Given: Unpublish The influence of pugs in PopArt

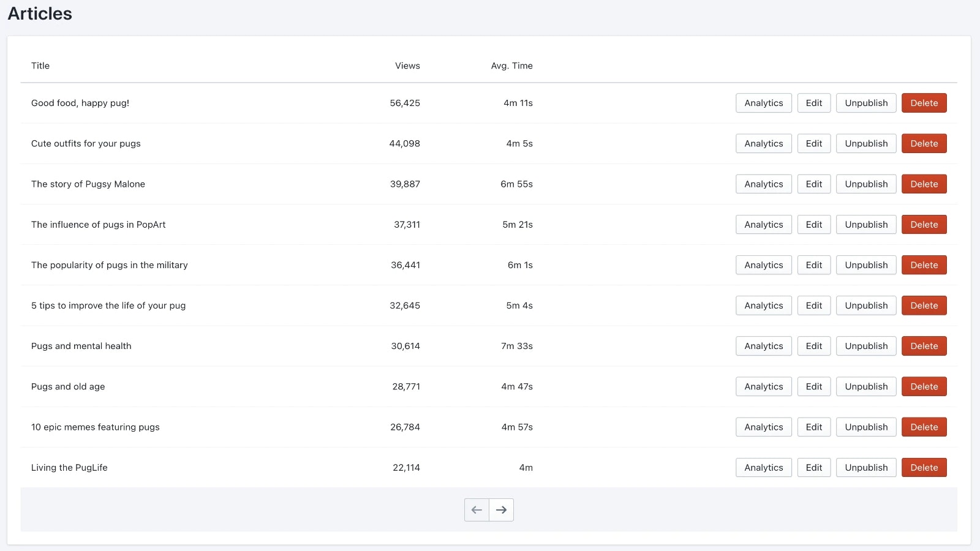Looking at the screenshot, I should [866, 225].
